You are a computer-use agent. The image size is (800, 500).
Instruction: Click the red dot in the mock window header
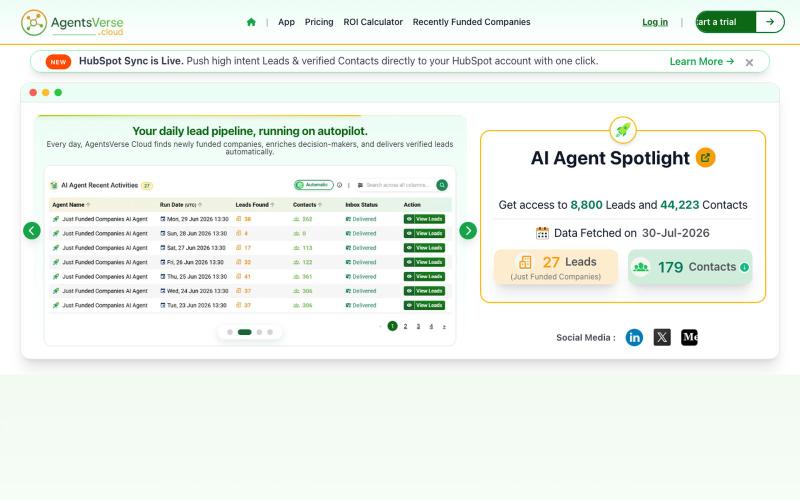coord(33,92)
